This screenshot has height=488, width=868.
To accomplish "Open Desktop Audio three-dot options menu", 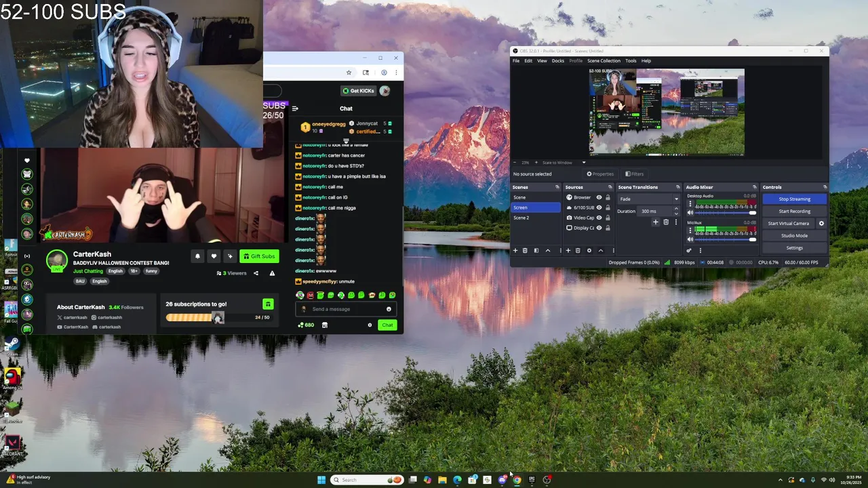I will click(690, 203).
